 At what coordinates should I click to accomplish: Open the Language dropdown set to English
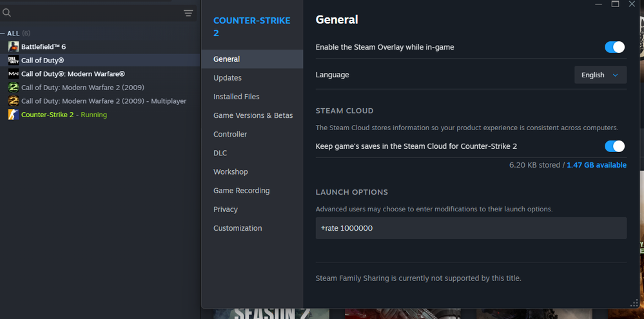pyautogui.click(x=600, y=75)
